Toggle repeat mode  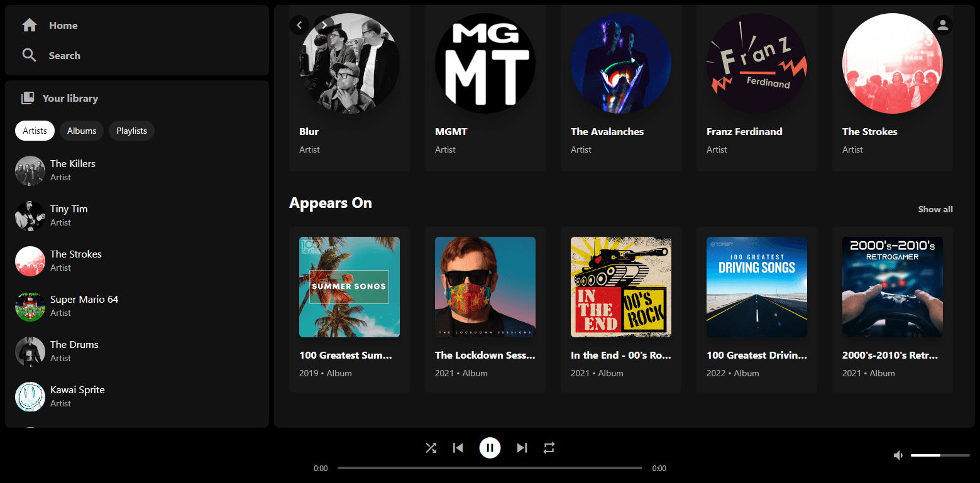(549, 448)
